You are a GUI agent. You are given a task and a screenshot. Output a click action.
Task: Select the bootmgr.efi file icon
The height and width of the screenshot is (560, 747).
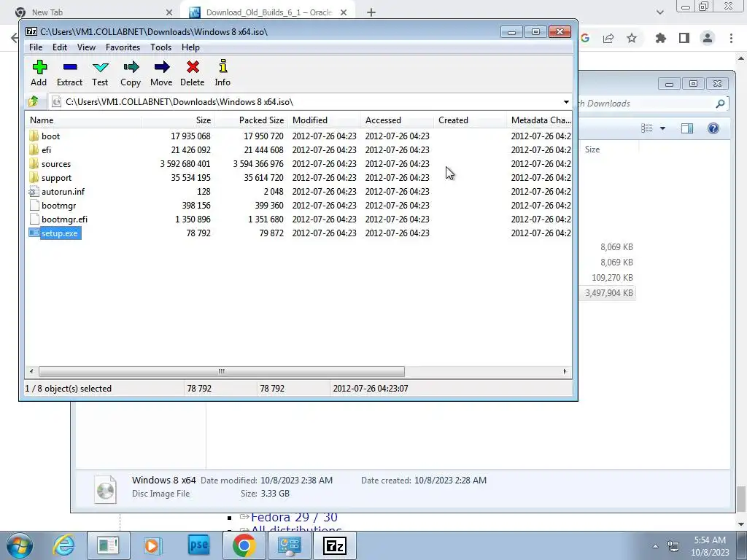click(34, 219)
